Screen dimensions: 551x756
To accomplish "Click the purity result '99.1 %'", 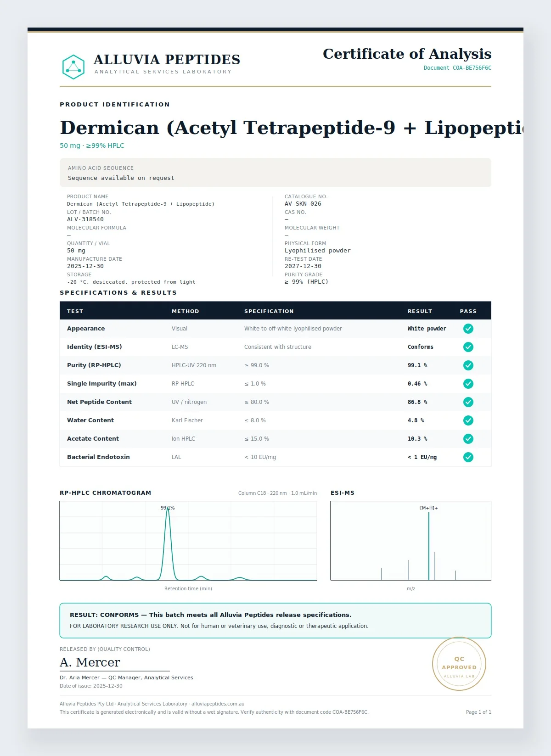I will [417, 365].
